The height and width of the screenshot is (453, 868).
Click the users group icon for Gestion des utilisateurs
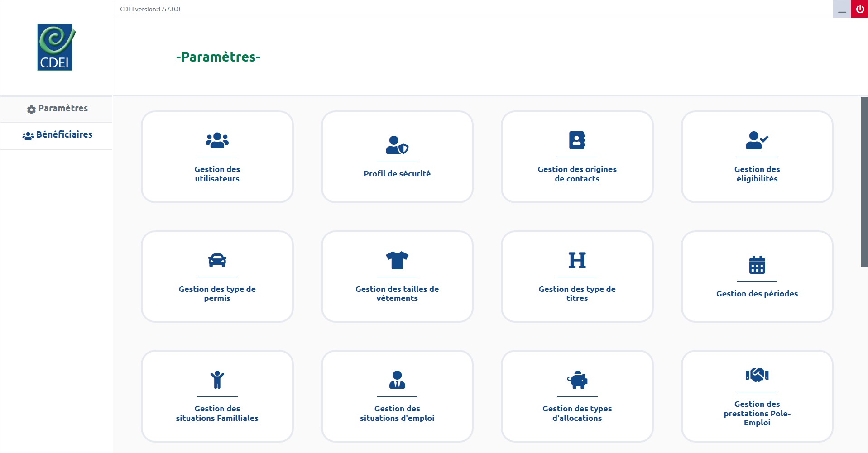tap(217, 141)
